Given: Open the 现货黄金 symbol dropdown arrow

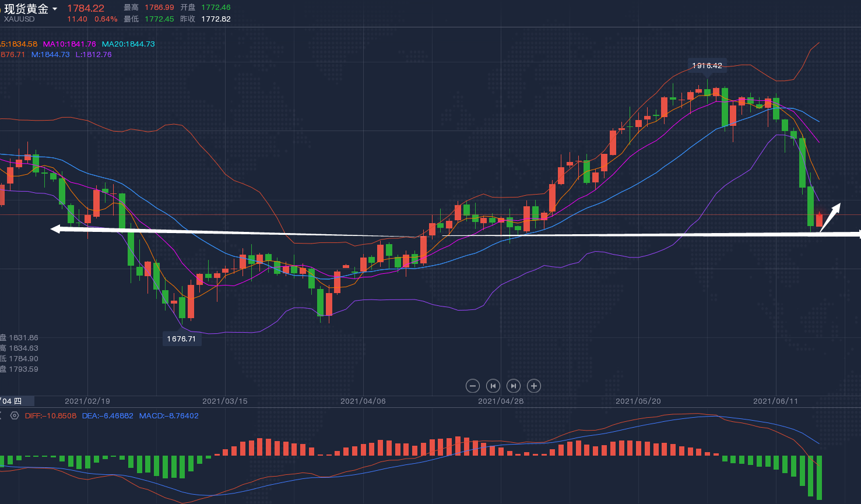Looking at the screenshot, I should 55,9.
